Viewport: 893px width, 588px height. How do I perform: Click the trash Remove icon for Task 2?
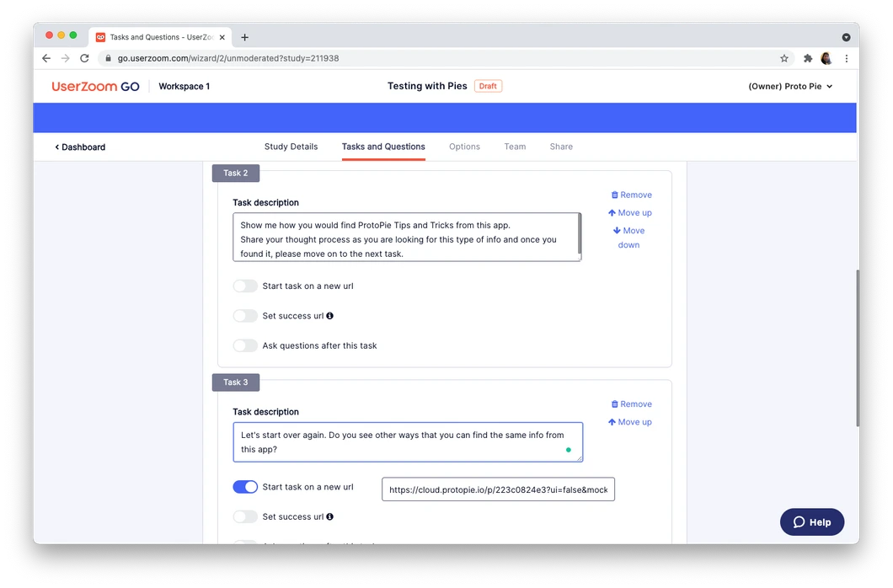tap(614, 195)
